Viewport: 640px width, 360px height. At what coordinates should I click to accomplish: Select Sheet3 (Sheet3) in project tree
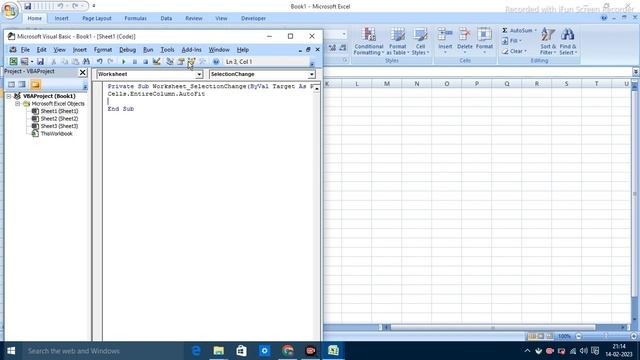59,126
